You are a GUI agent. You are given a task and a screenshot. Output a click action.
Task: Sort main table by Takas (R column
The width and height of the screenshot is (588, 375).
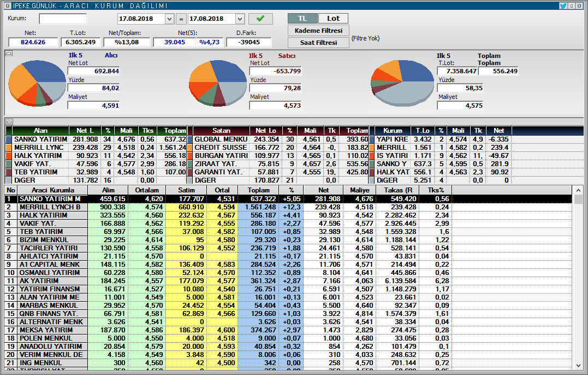pyautogui.click(x=398, y=190)
